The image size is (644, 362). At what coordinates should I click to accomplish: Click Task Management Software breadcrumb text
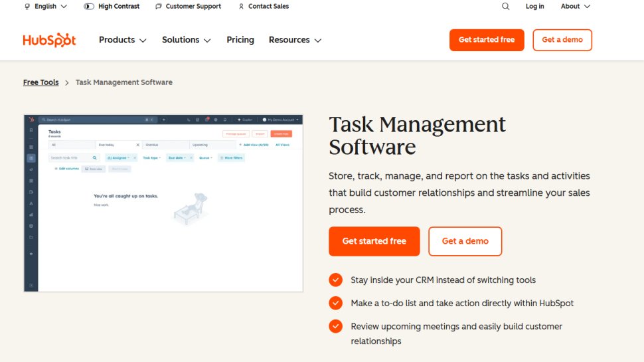124,82
